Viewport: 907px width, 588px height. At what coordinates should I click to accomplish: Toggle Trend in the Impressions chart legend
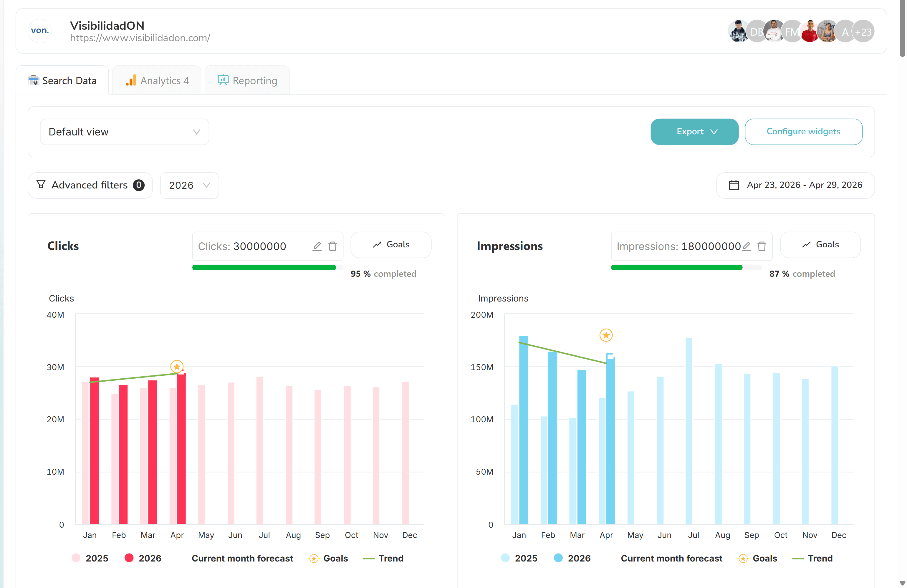pyautogui.click(x=812, y=558)
